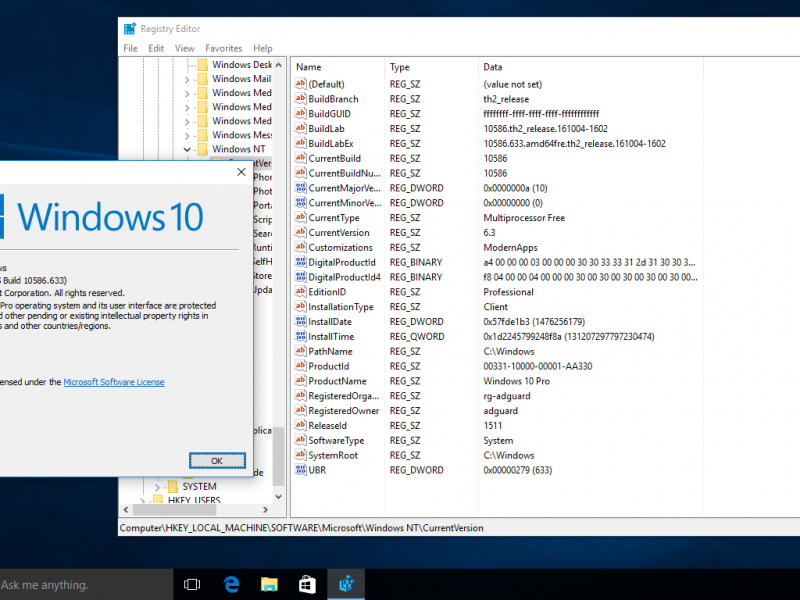Expand the Windows Mes tree node
The image size is (800, 600).
(187, 136)
